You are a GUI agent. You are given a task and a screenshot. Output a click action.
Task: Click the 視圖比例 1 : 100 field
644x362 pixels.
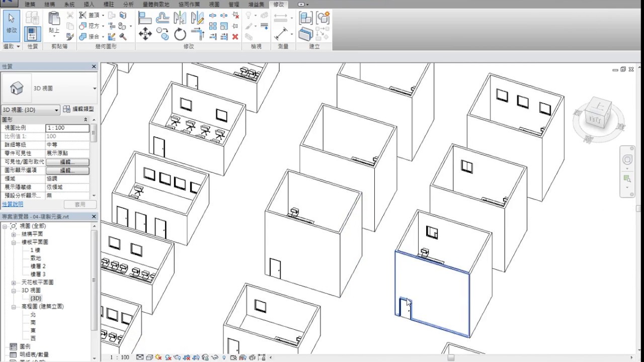coord(67,128)
